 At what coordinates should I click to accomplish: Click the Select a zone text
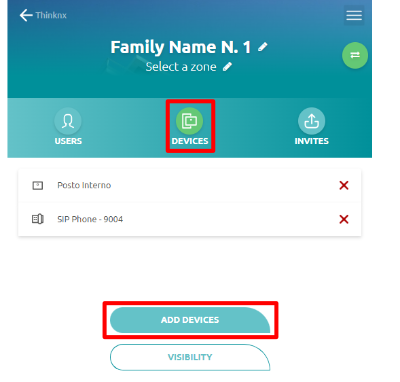click(x=181, y=67)
